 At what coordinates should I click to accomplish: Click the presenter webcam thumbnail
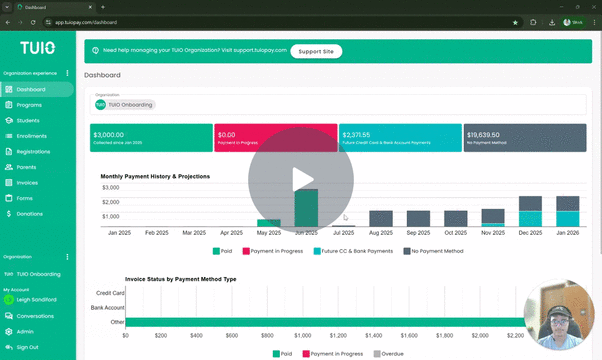pyautogui.click(x=559, y=314)
